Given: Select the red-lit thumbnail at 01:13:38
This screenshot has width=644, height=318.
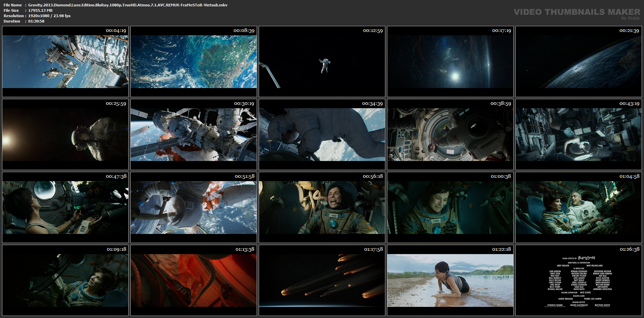Looking at the screenshot, I should tap(194, 280).
